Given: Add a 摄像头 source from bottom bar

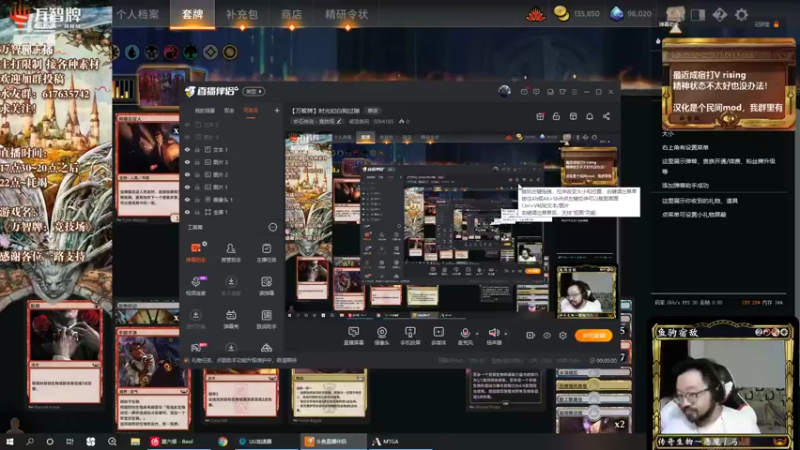Looking at the screenshot, I should [382, 336].
